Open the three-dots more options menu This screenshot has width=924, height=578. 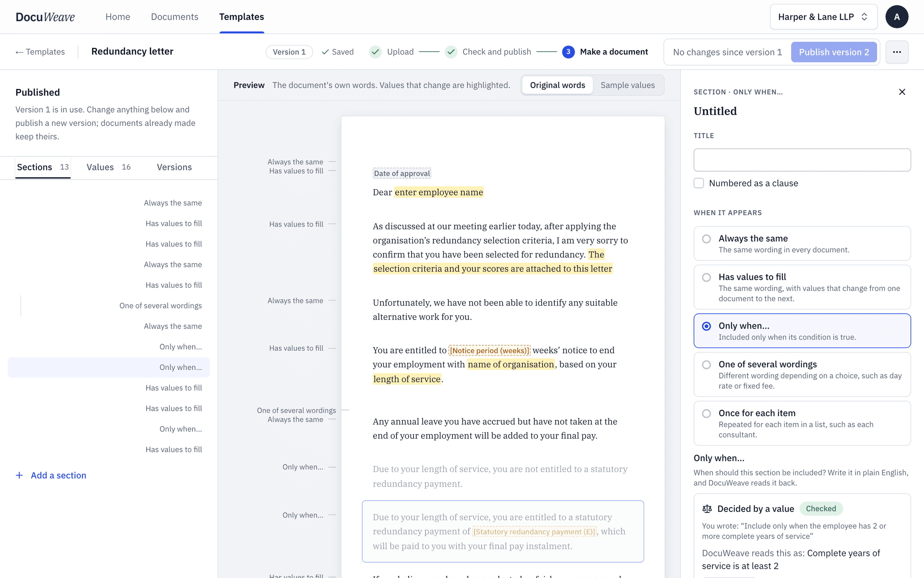pos(897,52)
